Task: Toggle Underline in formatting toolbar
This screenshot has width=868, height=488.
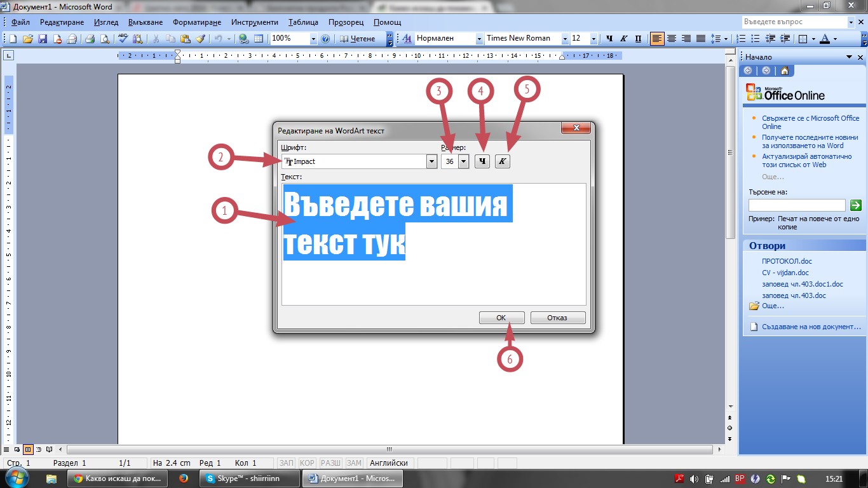Action: 639,39
